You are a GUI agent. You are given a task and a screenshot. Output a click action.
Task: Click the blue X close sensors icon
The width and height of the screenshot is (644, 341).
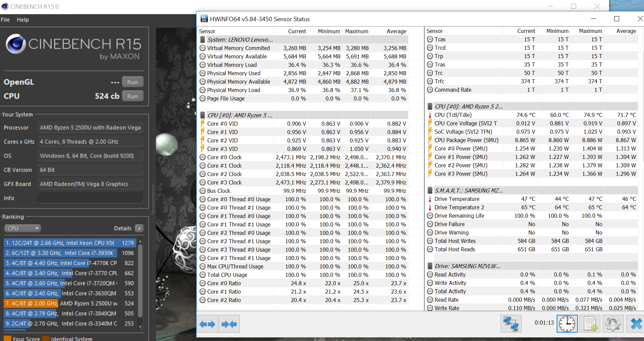636,324
